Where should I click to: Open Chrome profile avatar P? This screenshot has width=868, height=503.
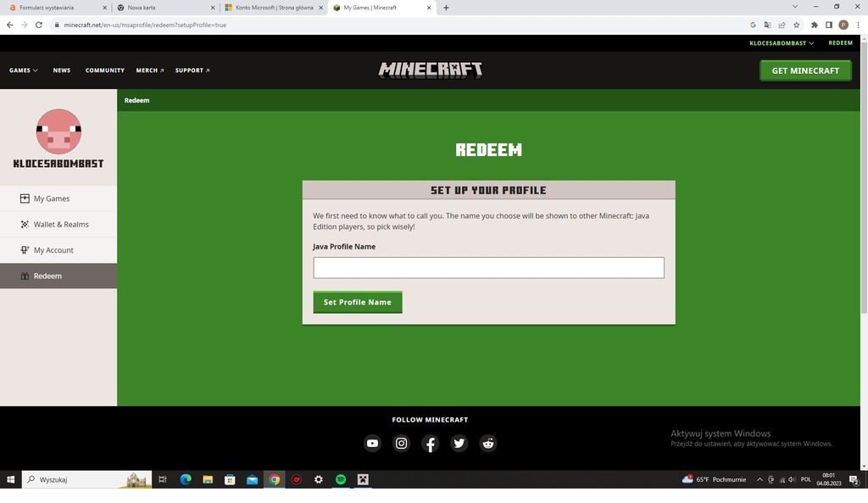[843, 25]
